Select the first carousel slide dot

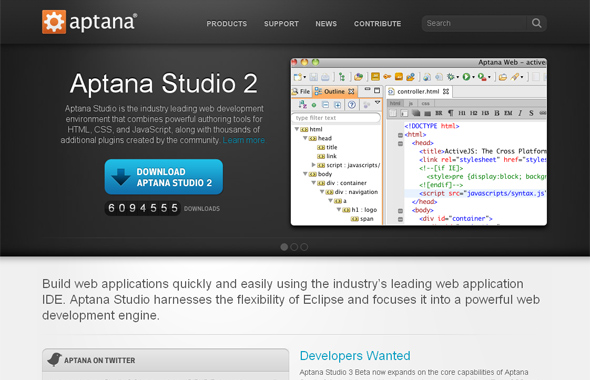[x=284, y=247]
